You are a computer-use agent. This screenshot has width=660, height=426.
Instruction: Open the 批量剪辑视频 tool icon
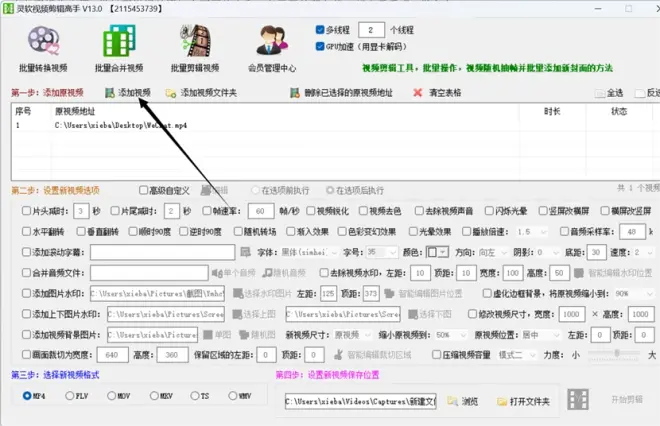(195, 41)
